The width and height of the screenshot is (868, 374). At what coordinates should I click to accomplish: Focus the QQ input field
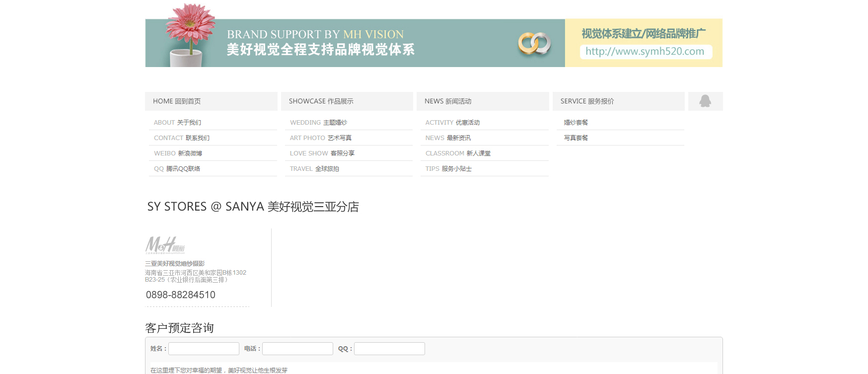point(389,349)
